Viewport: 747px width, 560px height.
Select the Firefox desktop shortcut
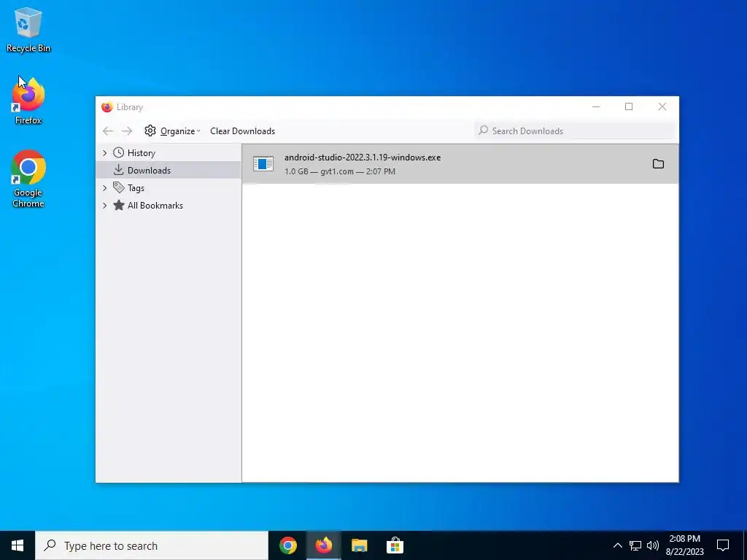coord(28,101)
